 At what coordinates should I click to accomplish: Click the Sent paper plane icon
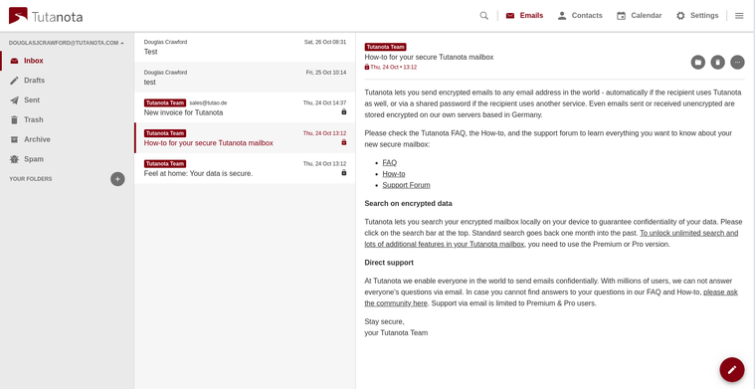point(14,100)
